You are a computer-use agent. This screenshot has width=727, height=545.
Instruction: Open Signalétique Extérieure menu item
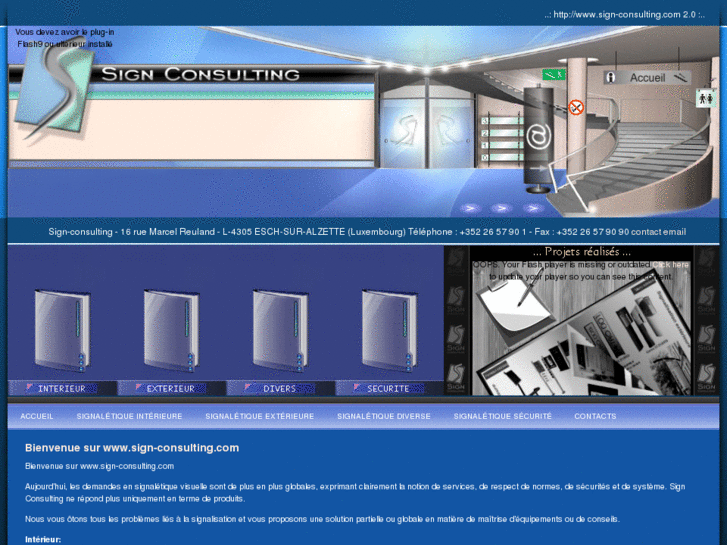click(x=260, y=417)
